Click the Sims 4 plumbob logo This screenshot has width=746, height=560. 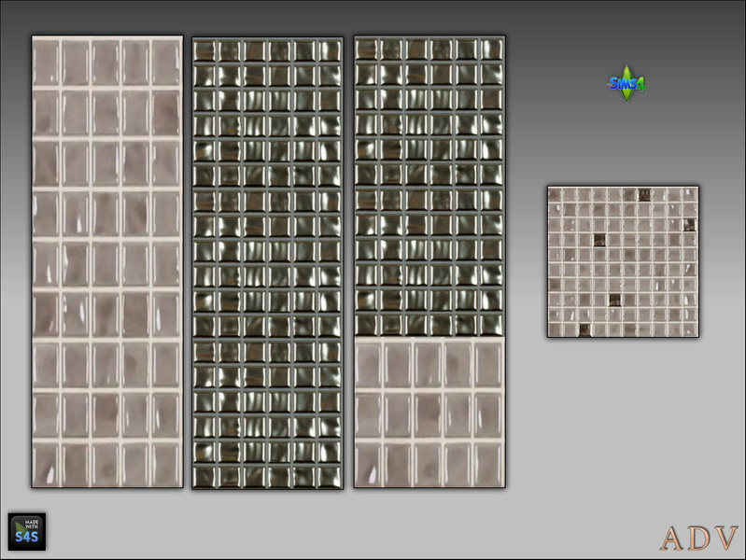point(626,84)
